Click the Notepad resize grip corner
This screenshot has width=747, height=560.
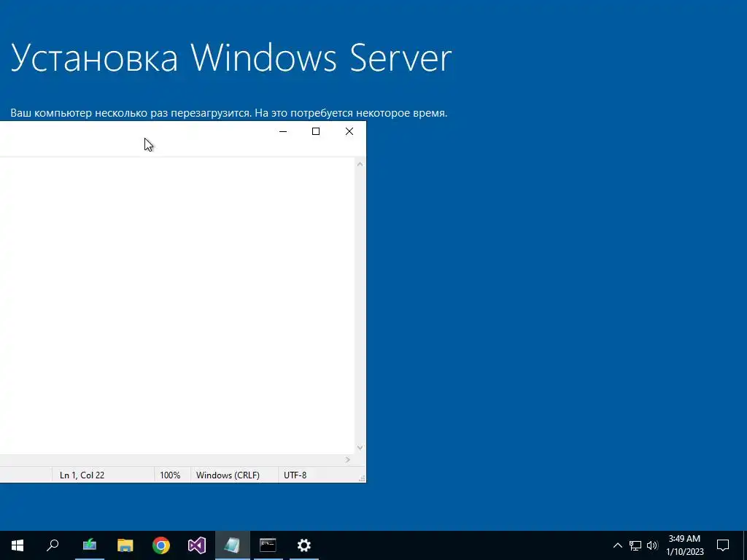pos(362,478)
